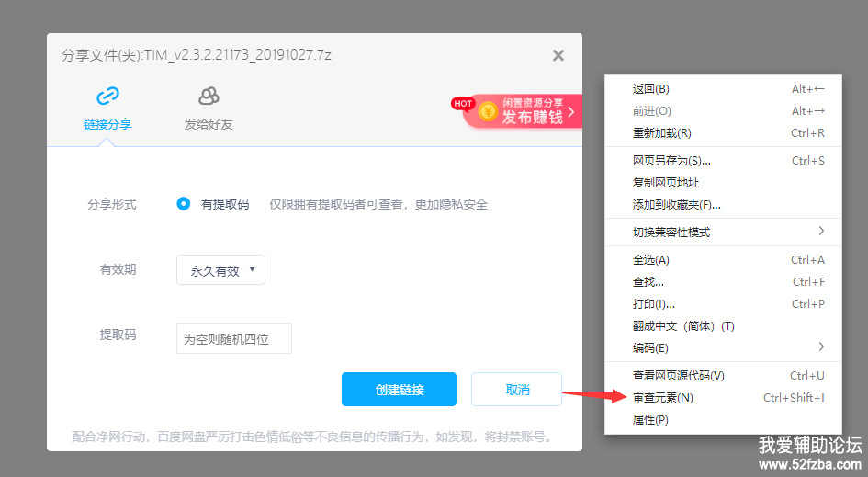Click the 提取码 input field
This screenshot has height=477, width=868.
tap(234, 338)
